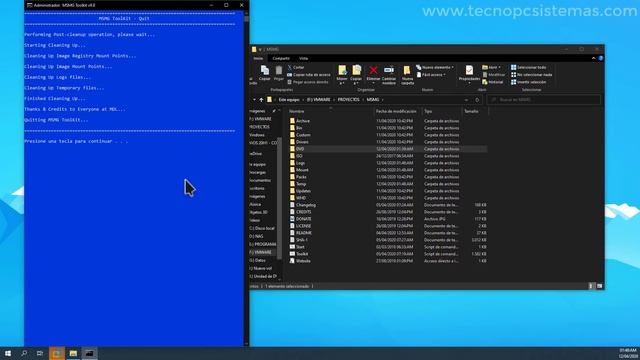Viewport: 640px width, 360px height.
Task: Select the ISO folder
Action: (299, 156)
